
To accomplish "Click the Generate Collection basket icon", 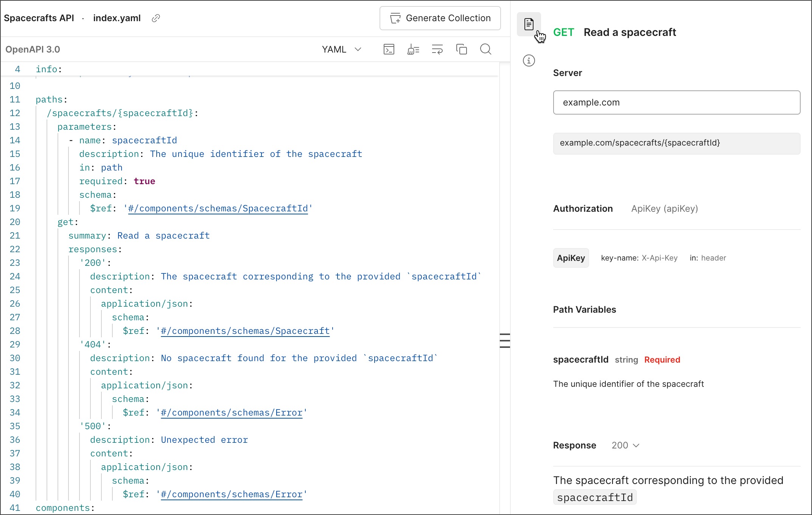I will pos(395,18).
